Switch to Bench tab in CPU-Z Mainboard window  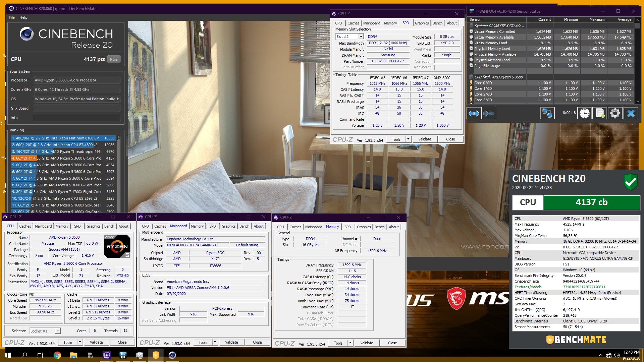click(244, 226)
